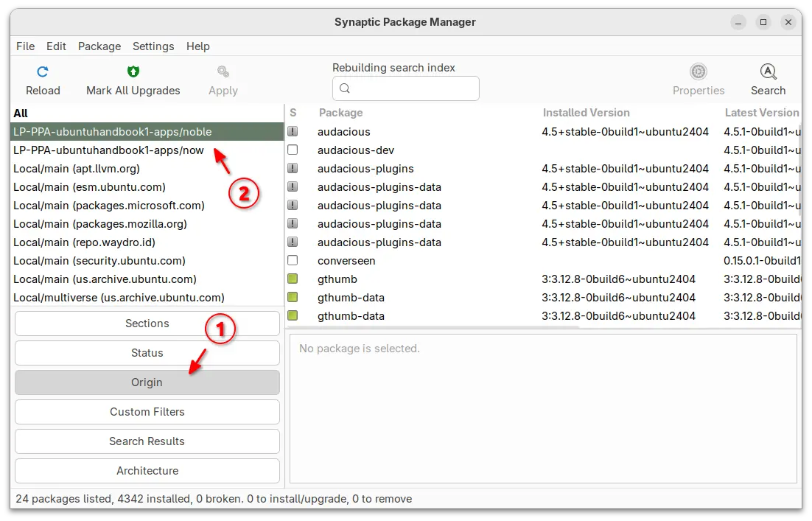This screenshot has height=521, width=812.
Task: Click the upgradable status icon for audacious
Action: click(293, 132)
